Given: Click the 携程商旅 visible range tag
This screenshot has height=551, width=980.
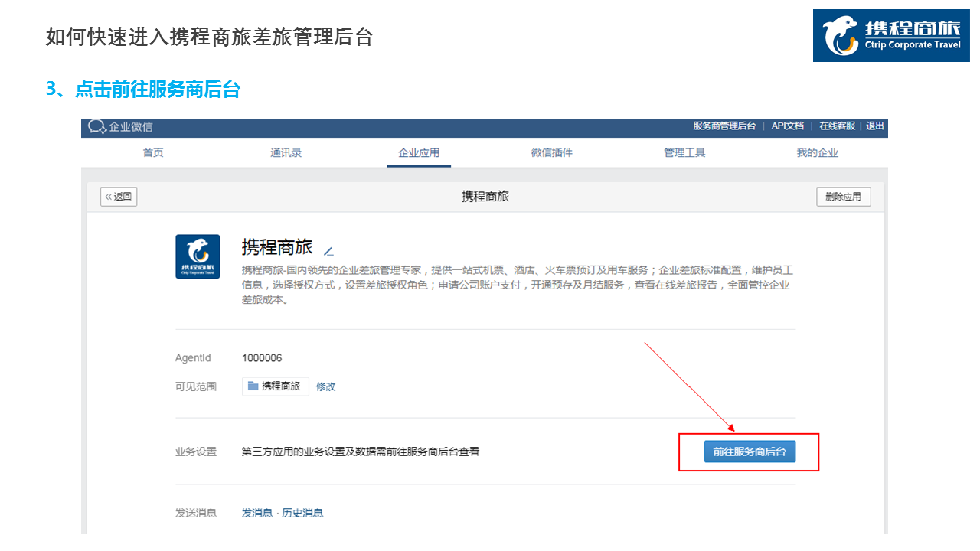Looking at the screenshot, I should pos(276,386).
